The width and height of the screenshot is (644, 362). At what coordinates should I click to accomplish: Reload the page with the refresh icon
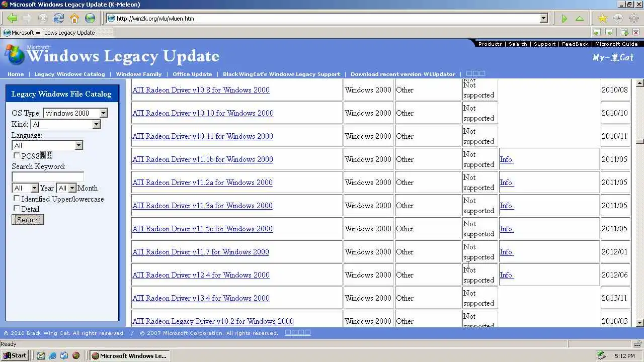59,19
